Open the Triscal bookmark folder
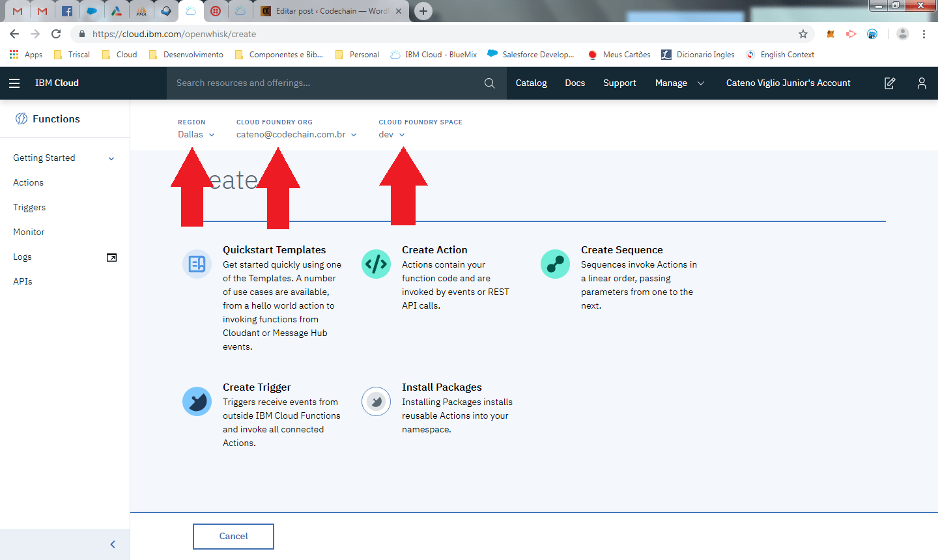938x560 pixels. 72,55
